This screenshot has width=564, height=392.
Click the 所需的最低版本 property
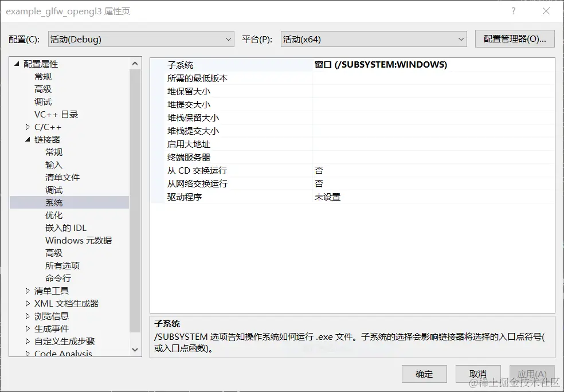197,78
